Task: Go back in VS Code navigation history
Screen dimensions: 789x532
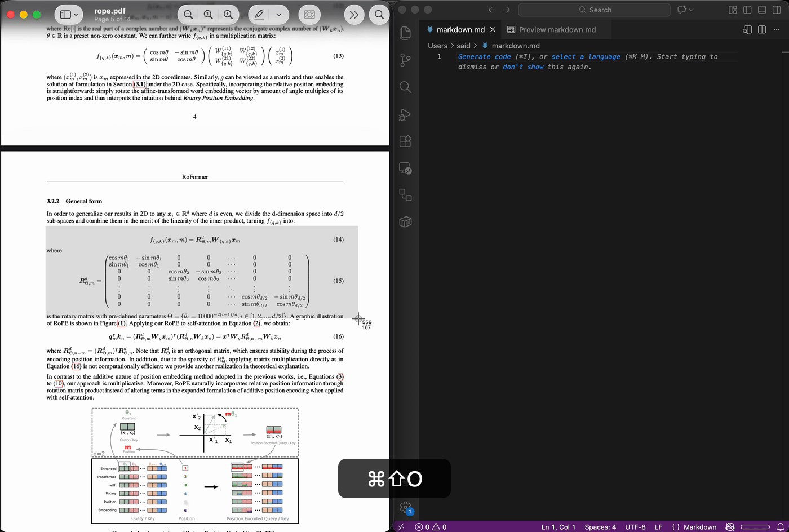Action: [x=491, y=10]
